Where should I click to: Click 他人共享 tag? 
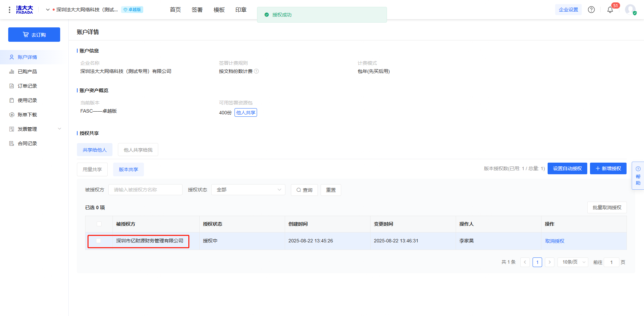point(246,113)
